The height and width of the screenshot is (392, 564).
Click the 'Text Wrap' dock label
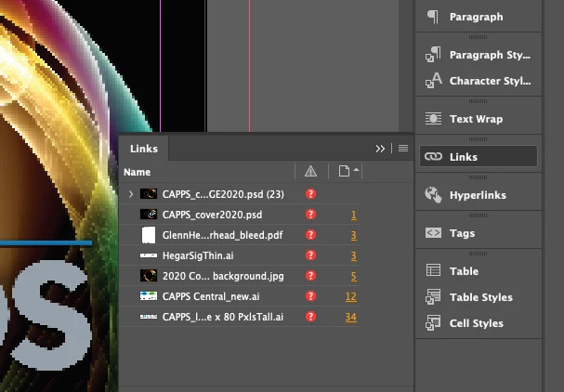click(477, 119)
